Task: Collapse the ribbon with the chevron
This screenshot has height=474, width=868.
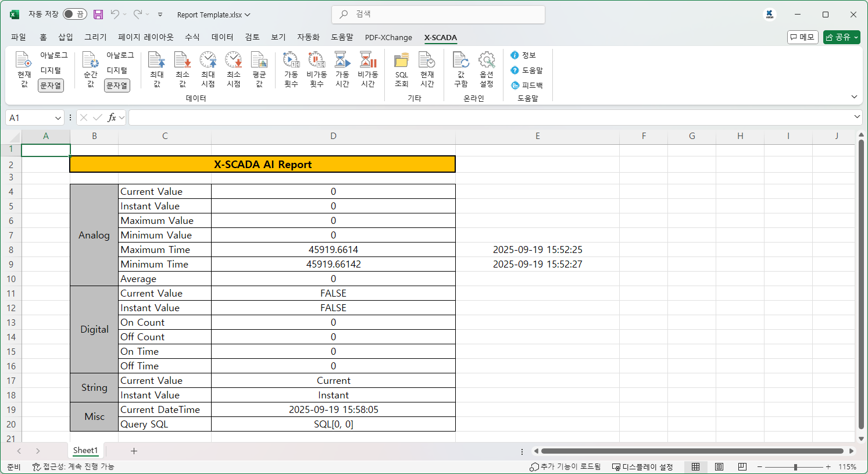Action: point(854,97)
